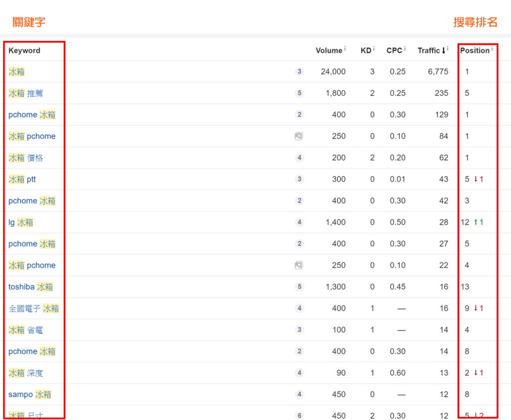
Task: Open pchome 冰箱 keyword link with traffic 14
Action: 32,352
